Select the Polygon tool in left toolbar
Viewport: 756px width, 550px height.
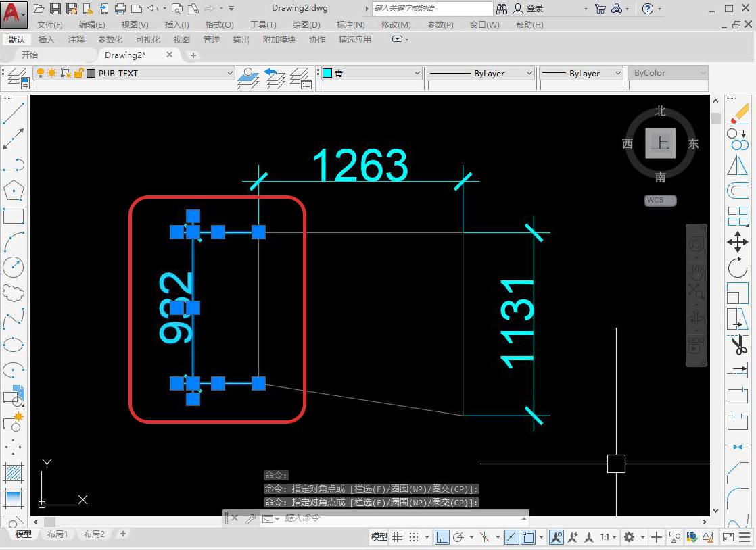coord(14,191)
